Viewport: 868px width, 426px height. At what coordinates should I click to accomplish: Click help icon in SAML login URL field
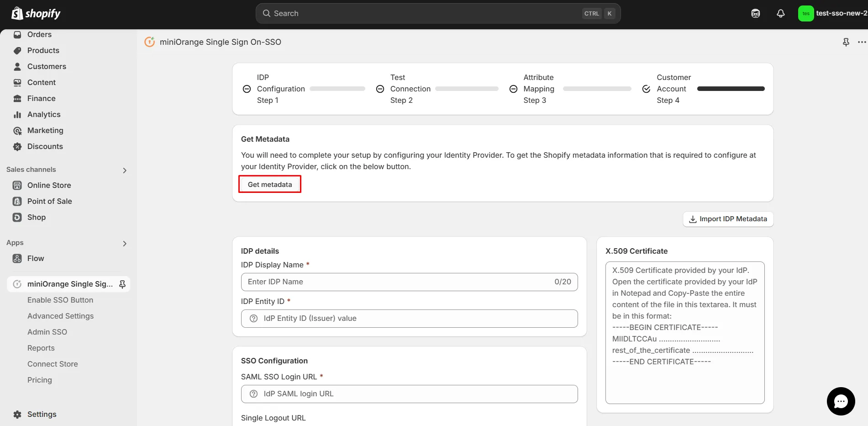pyautogui.click(x=254, y=394)
